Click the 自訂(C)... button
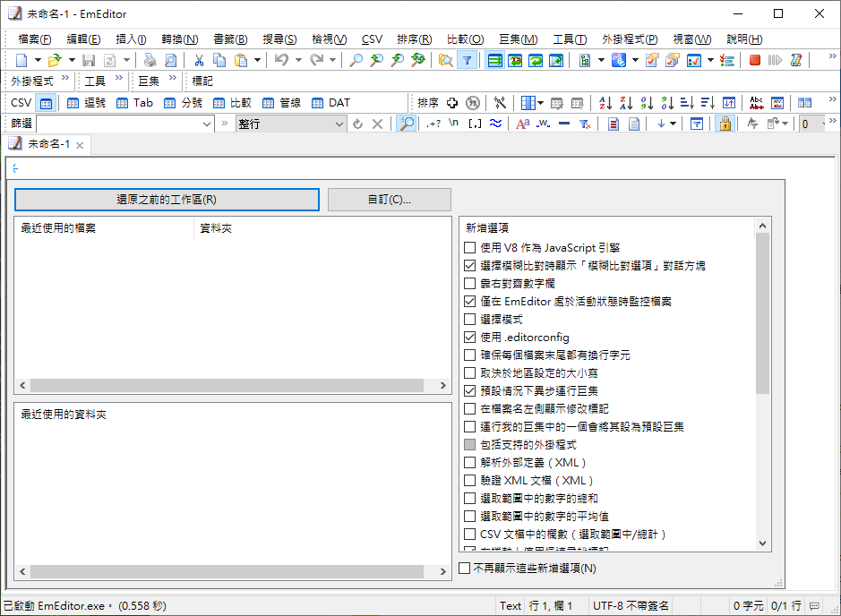Screen dimensions: 841x616 pos(390,200)
